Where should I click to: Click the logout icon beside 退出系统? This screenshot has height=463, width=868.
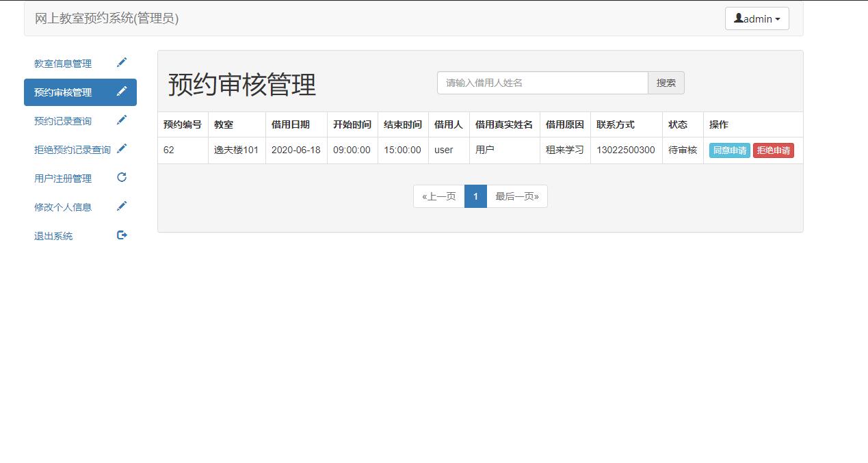tap(122, 235)
